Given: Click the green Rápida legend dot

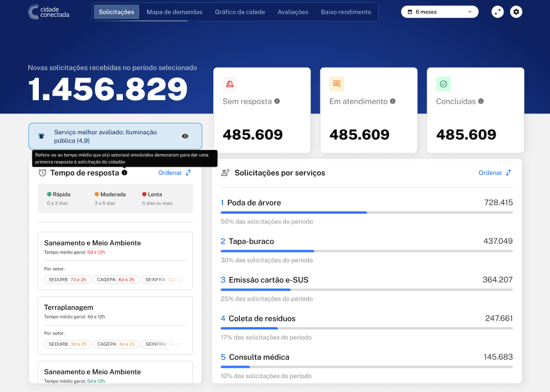Looking at the screenshot, I should point(49,194).
